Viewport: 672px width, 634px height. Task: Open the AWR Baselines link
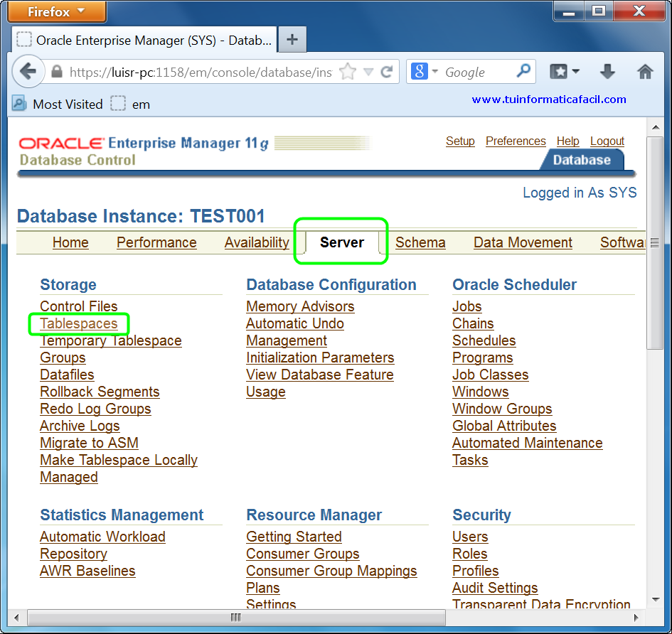pyautogui.click(x=87, y=571)
